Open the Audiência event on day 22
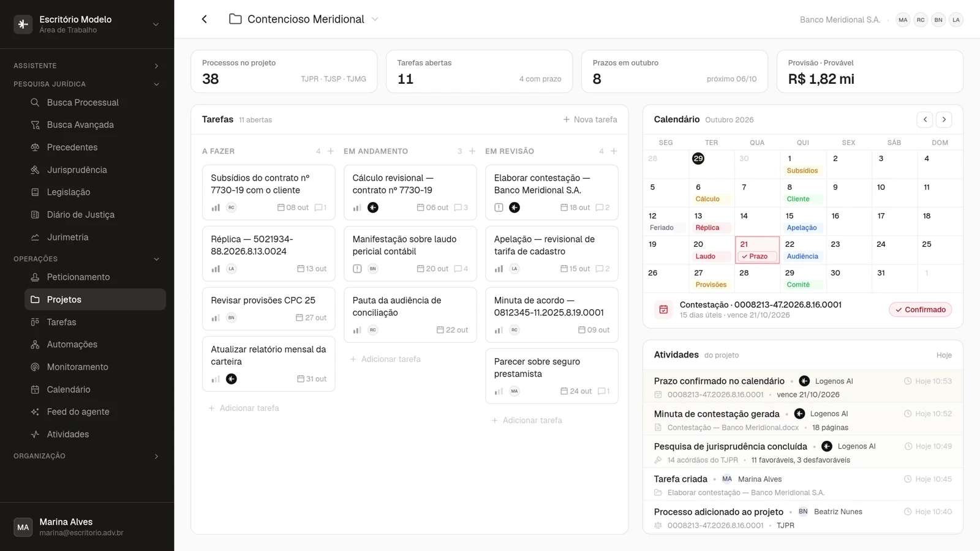980x551 pixels. point(802,257)
